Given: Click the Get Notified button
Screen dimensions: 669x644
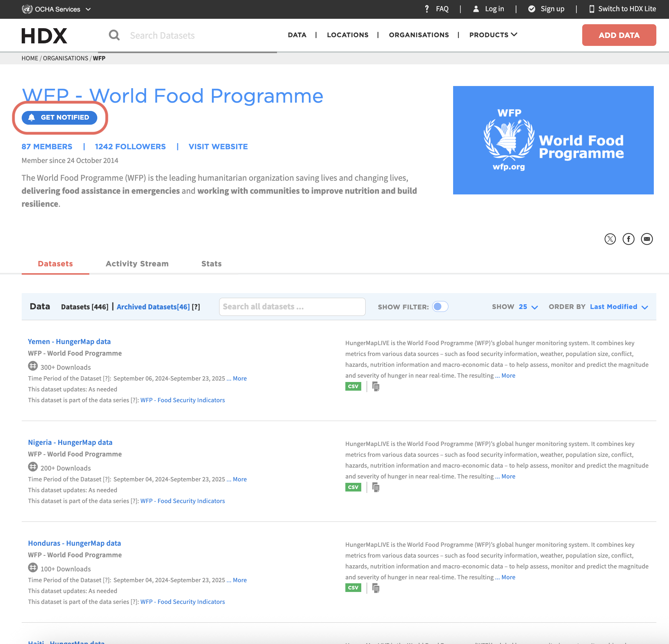Looking at the screenshot, I should tap(60, 117).
